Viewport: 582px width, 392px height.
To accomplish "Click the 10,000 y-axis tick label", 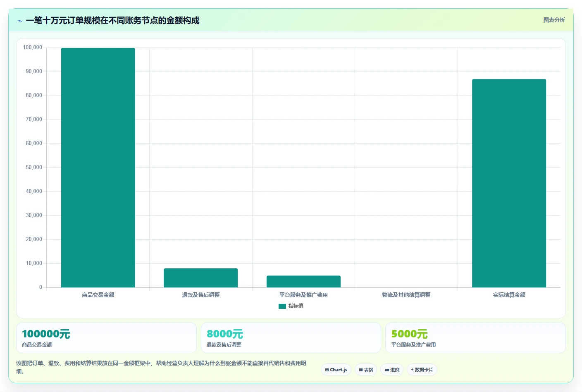I will pyautogui.click(x=34, y=263).
